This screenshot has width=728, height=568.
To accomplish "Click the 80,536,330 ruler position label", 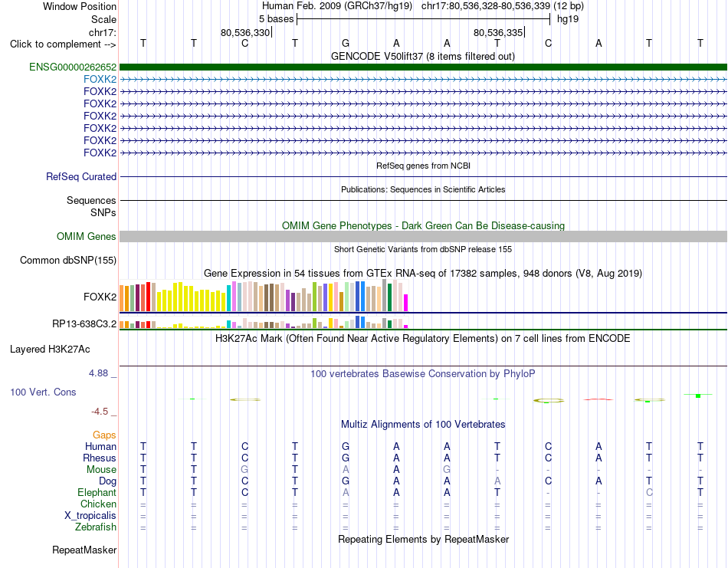I will (245, 32).
